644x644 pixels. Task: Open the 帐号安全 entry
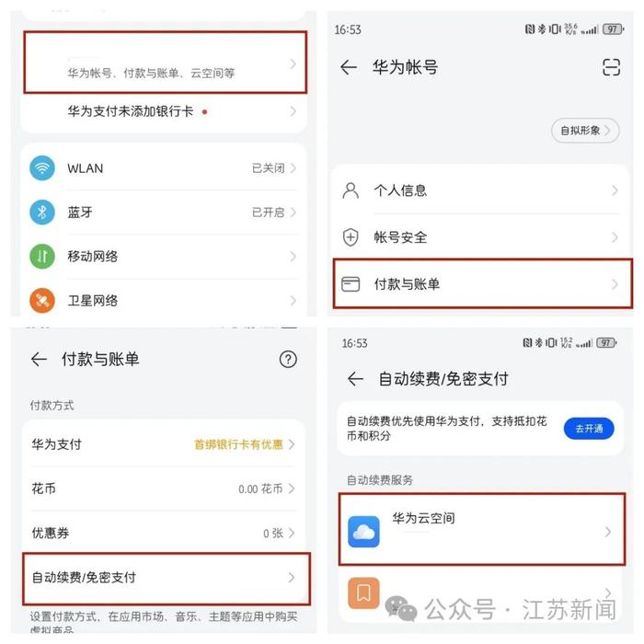[480, 237]
